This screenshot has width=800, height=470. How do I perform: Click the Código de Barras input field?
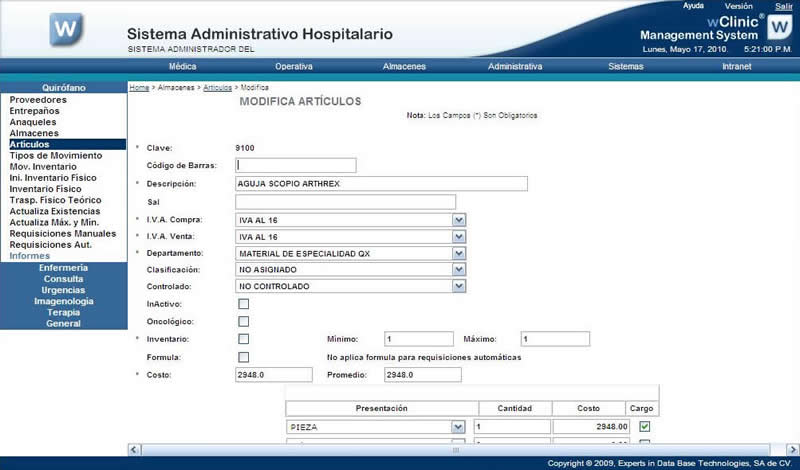point(296,166)
